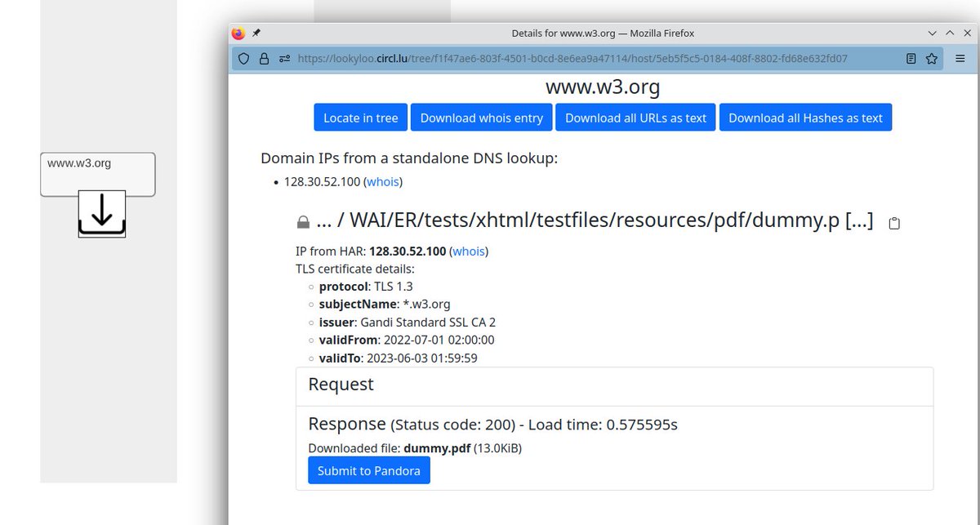Open the Firefox hamburger menu
This screenshot has height=525, width=980.
[961, 59]
